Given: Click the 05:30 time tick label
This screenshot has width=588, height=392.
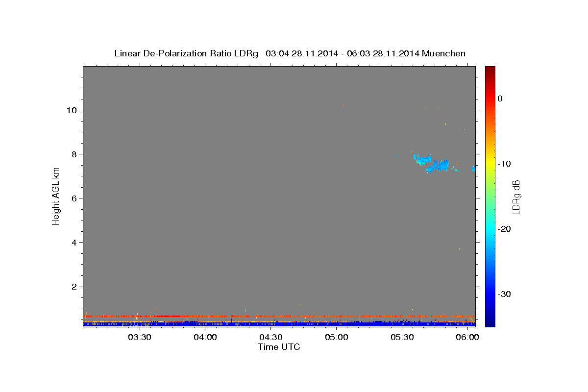Looking at the screenshot, I should point(402,338).
